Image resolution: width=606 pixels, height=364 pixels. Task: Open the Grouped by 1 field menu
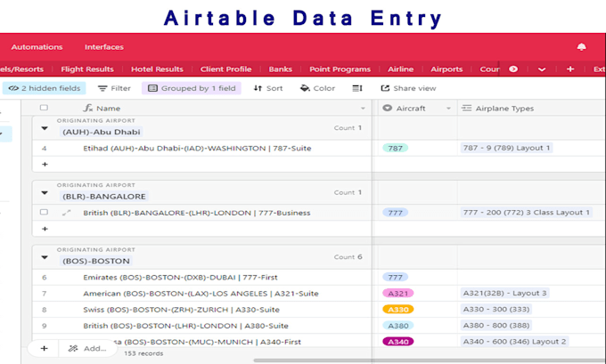192,88
